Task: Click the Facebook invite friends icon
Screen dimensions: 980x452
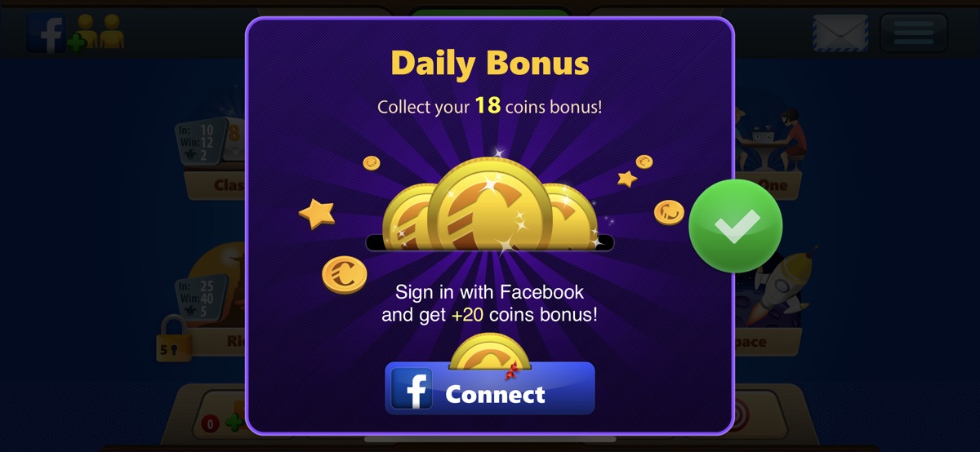Action: (x=74, y=33)
